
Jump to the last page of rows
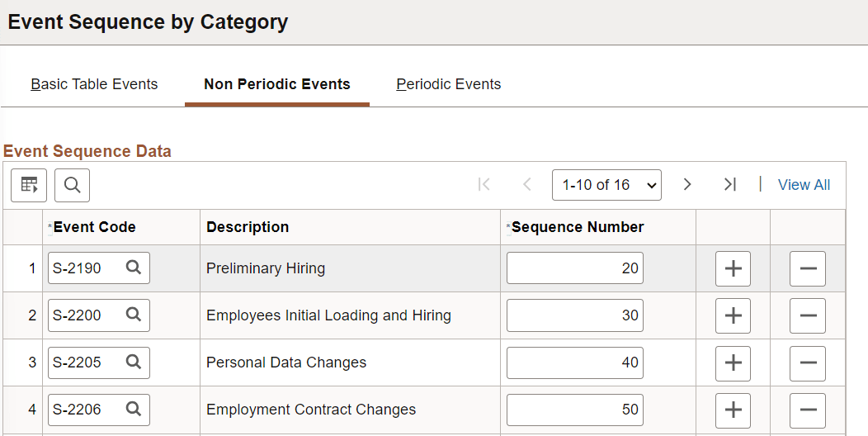point(729,185)
